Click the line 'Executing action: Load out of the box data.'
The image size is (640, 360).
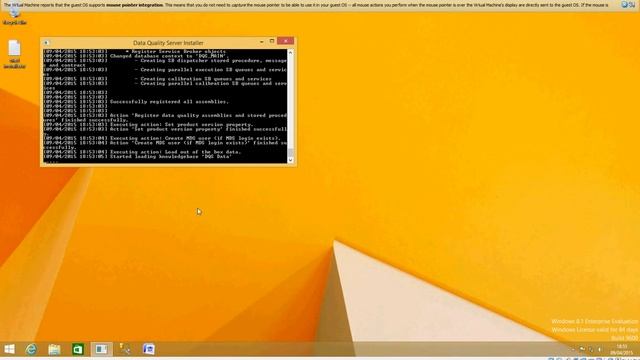[x=175, y=152]
